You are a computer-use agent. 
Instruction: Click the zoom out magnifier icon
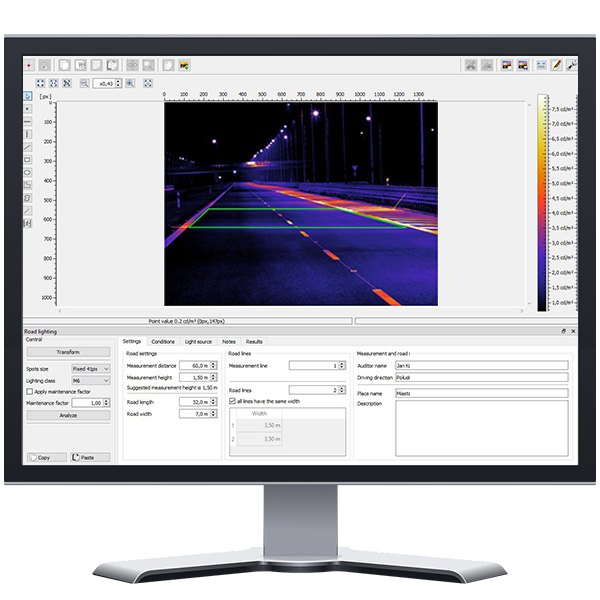(85, 83)
